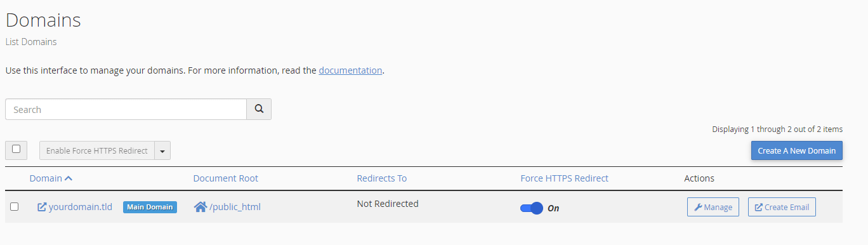Click the magnifying glass search icon
Screen dimensions: 868x245
(259, 109)
